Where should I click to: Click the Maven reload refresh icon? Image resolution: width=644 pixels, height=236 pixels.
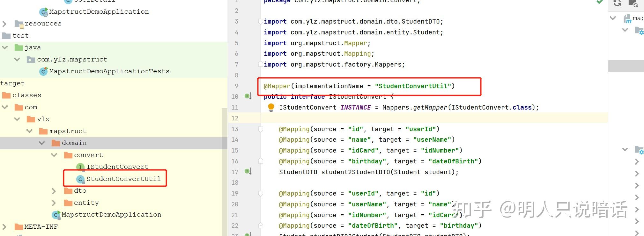(x=617, y=3)
